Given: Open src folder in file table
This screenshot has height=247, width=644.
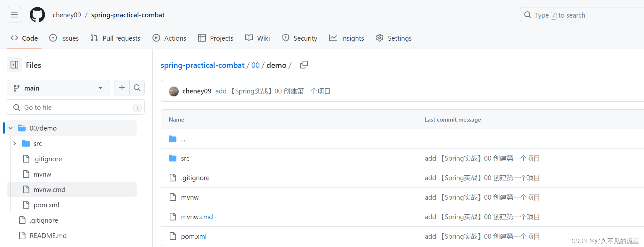Looking at the screenshot, I should click(x=185, y=158).
